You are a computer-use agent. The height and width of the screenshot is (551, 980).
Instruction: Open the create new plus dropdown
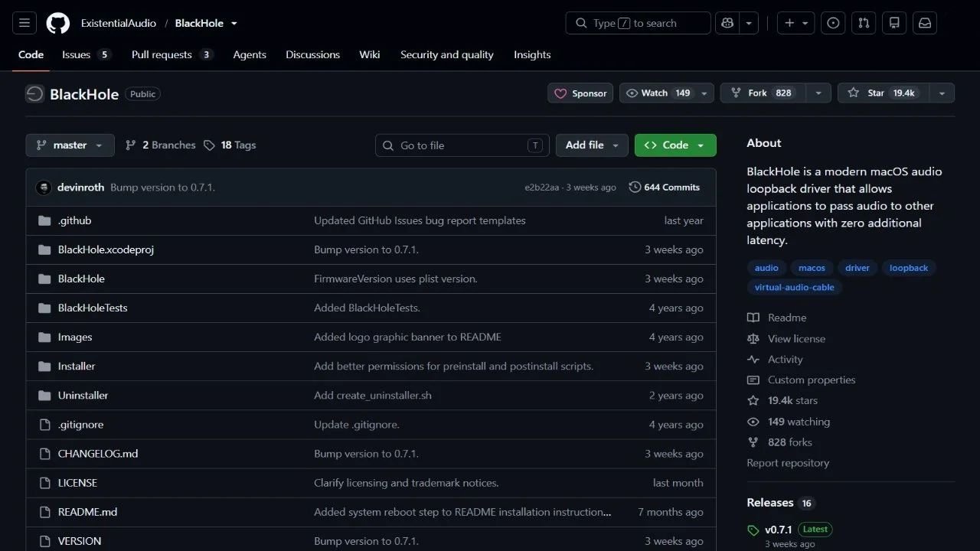pyautogui.click(x=796, y=23)
